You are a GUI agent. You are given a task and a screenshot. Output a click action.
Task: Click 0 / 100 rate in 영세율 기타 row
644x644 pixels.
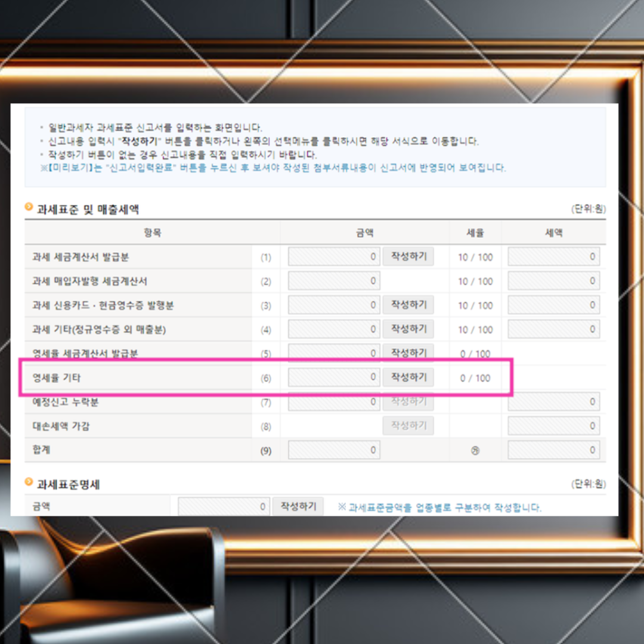click(475, 378)
